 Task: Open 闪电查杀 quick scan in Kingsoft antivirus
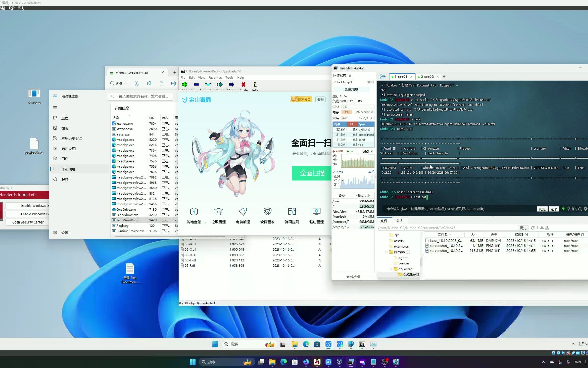(194, 215)
